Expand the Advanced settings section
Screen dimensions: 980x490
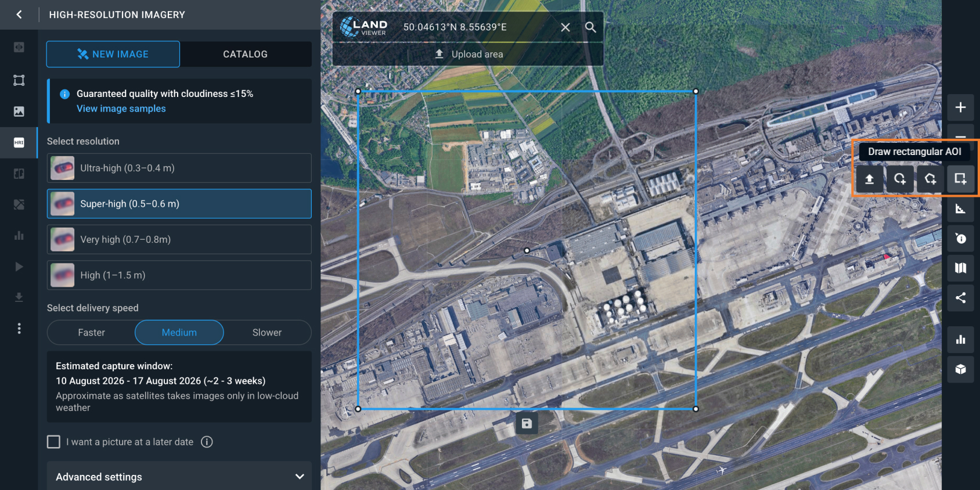[179, 477]
